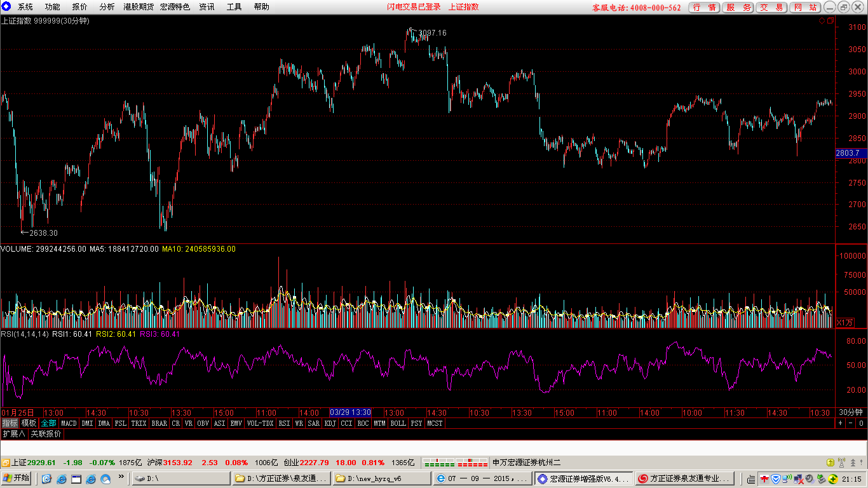The width and height of the screenshot is (868, 488).
Task: Open the 30分钟 period selector
Action: click(851, 412)
